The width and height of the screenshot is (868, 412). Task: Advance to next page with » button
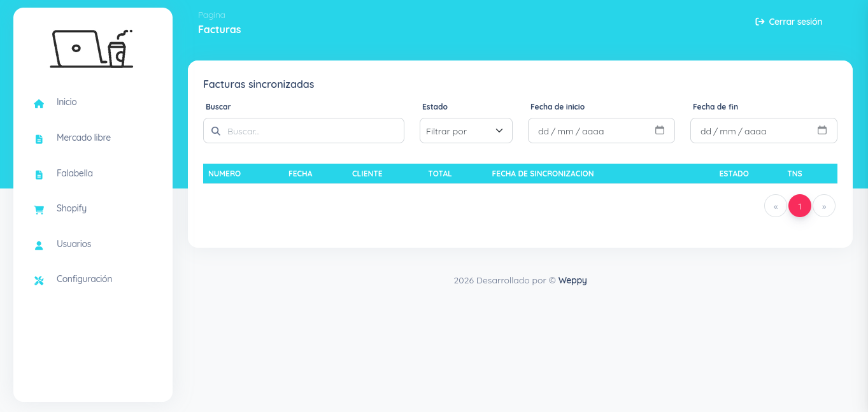pyautogui.click(x=824, y=206)
